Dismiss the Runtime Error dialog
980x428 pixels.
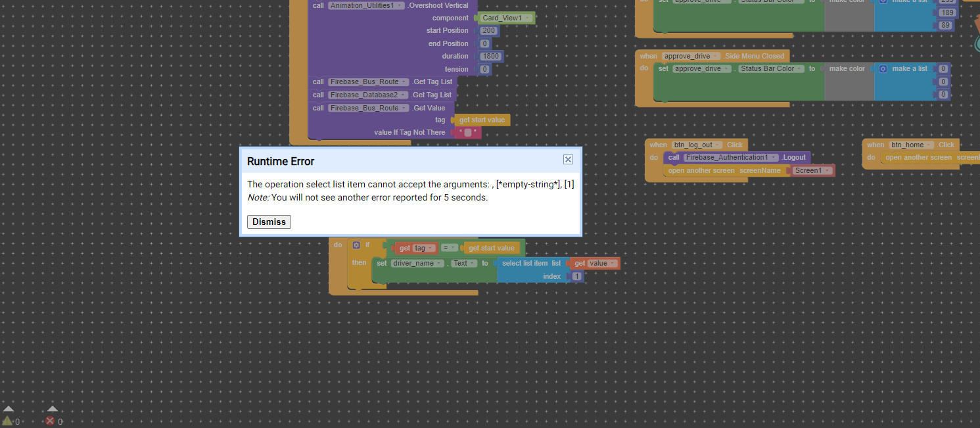click(269, 222)
